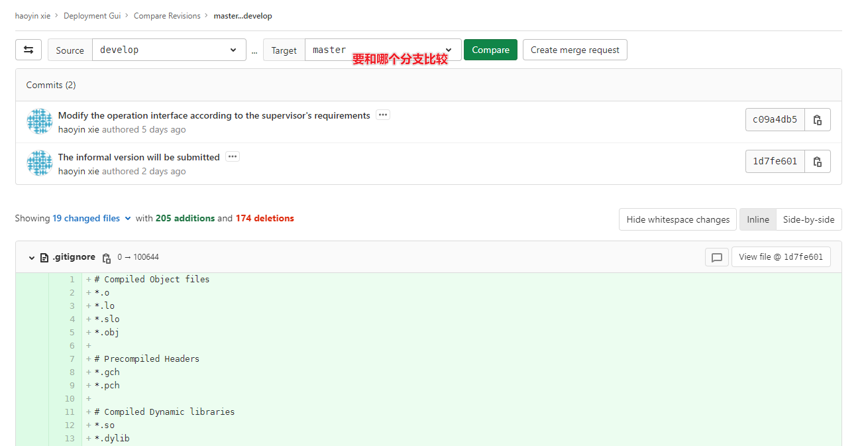This screenshot has width=868, height=446.
Task: Start a comment on the .gitignore diff
Action: coord(716,257)
